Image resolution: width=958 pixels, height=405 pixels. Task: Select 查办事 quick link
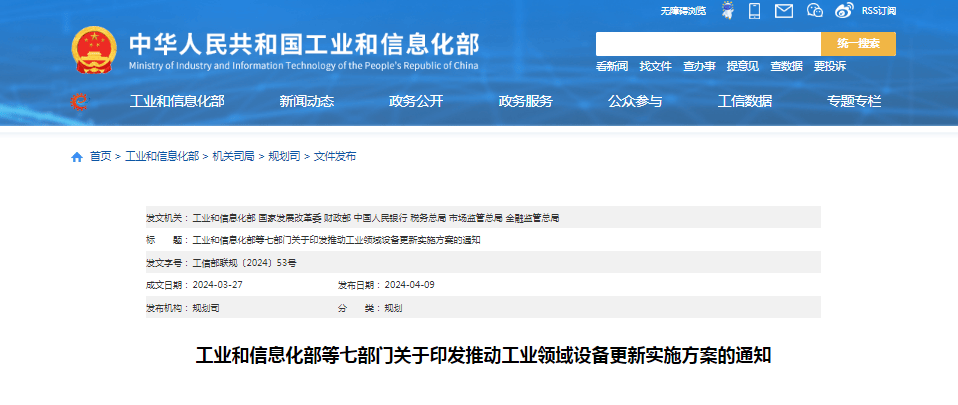[x=699, y=67]
